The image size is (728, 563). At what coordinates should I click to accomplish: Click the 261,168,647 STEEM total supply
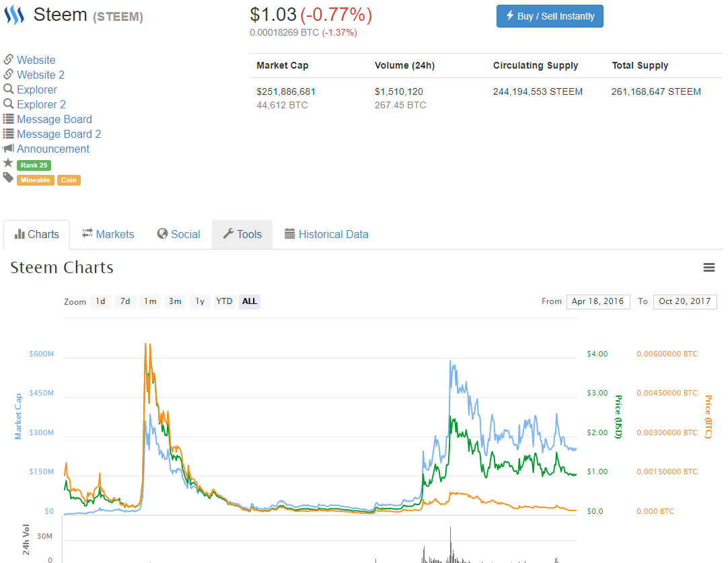coord(656,92)
